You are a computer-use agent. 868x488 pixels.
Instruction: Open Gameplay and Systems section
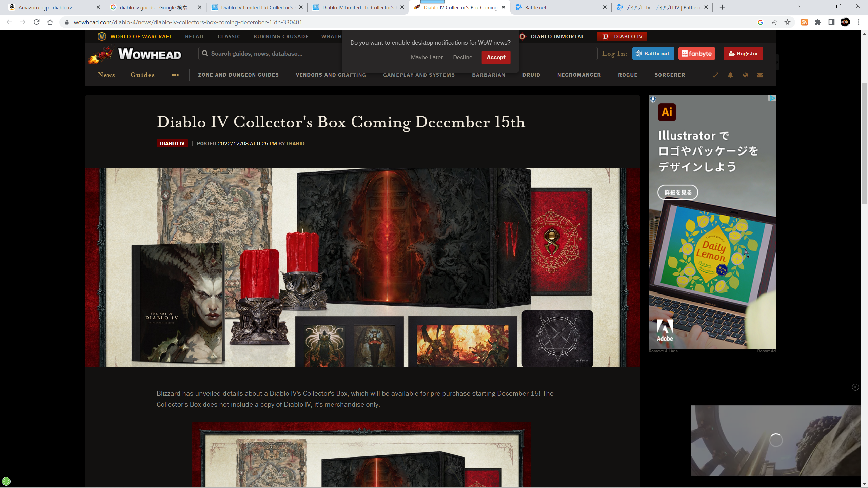point(419,75)
